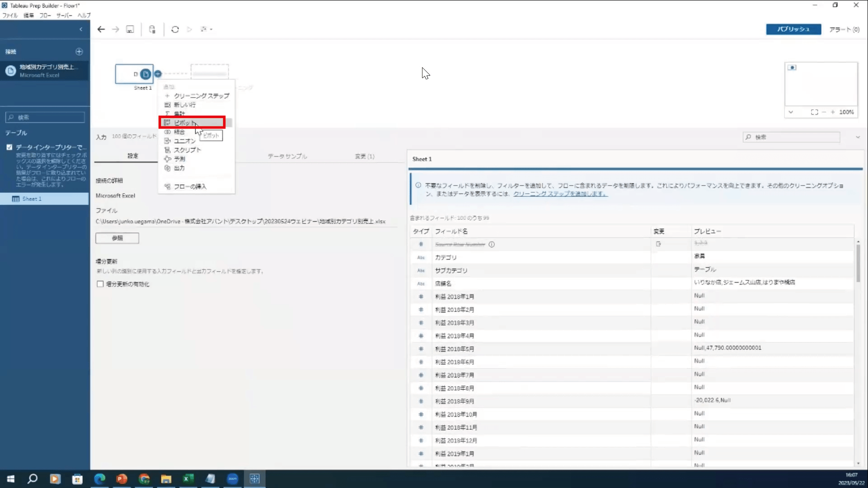Screen dimensions: 868x488
Task: Choose 新しい行 from the add menu
Action: 197,105
